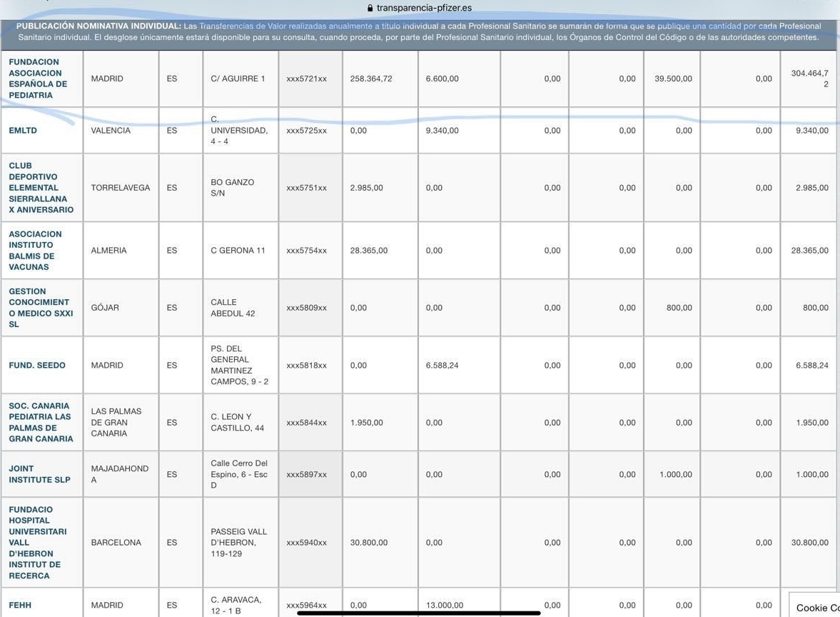Open the partially visible Cookie banner

tap(814, 605)
